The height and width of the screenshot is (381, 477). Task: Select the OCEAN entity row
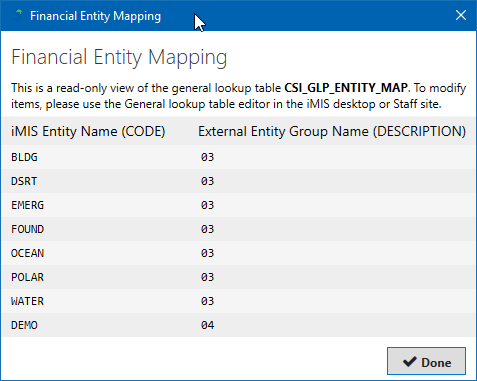click(x=238, y=253)
